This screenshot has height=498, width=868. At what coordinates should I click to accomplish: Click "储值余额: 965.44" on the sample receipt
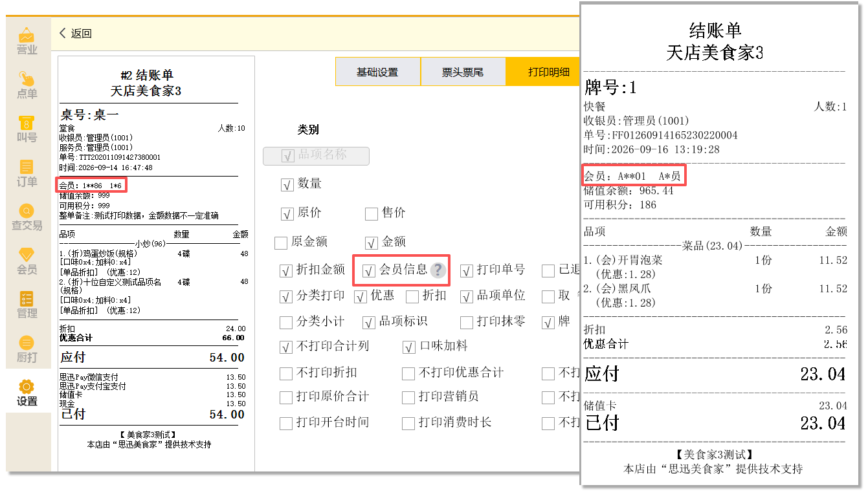click(629, 191)
